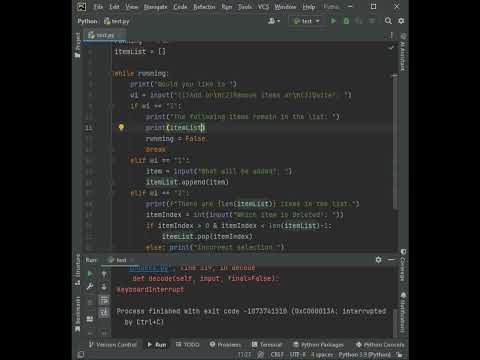Click the wrench icon in Run panel

pyautogui.click(x=90, y=287)
